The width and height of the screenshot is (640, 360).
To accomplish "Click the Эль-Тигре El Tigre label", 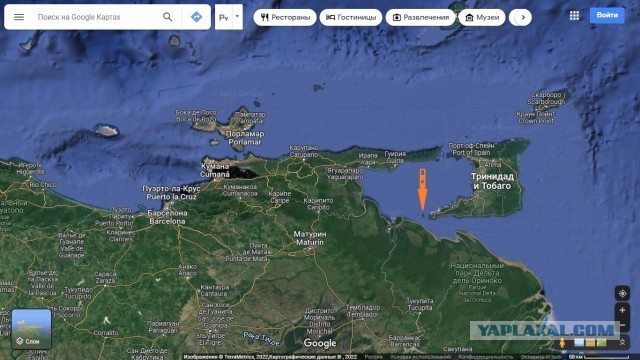I will click(211, 339).
